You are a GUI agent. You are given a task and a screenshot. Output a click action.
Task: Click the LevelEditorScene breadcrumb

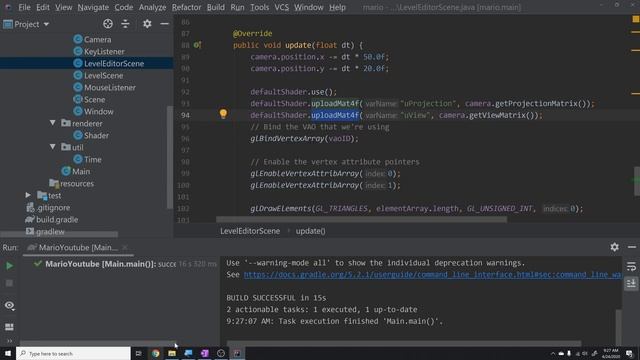pyautogui.click(x=250, y=231)
